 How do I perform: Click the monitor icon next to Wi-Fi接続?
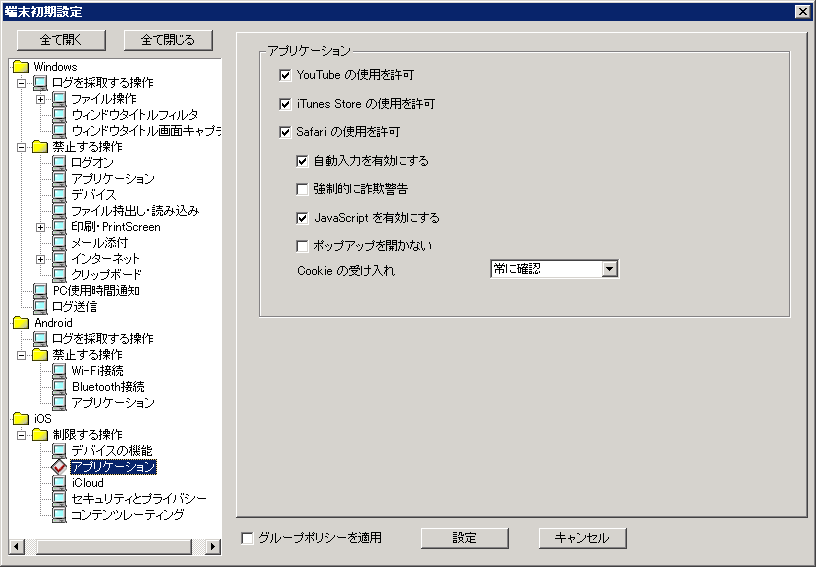click(59, 371)
